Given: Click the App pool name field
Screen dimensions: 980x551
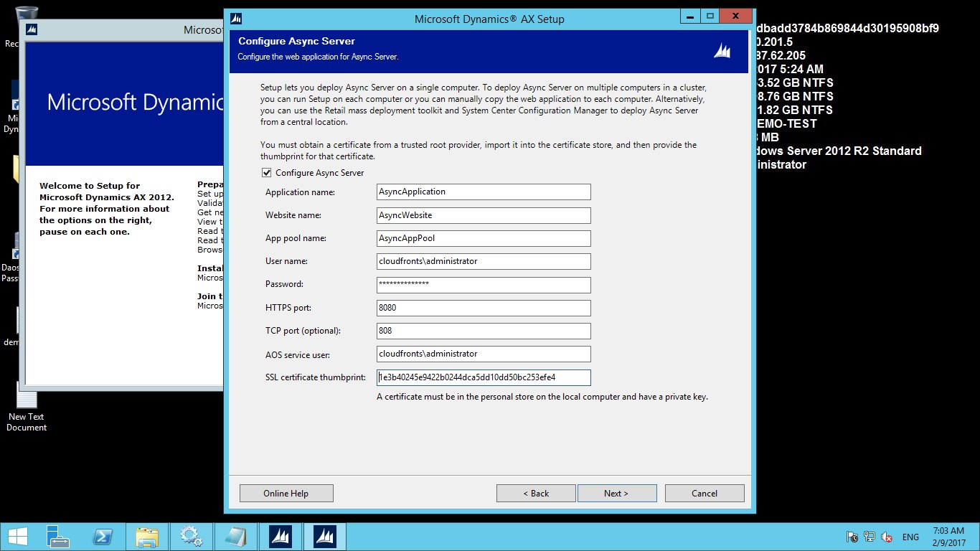Looking at the screenshot, I should 484,238.
